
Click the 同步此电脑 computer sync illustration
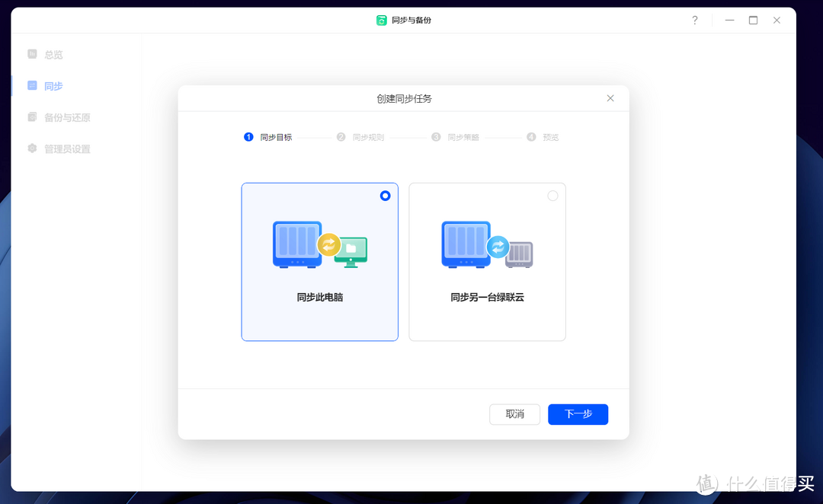[x=319, y=245]
